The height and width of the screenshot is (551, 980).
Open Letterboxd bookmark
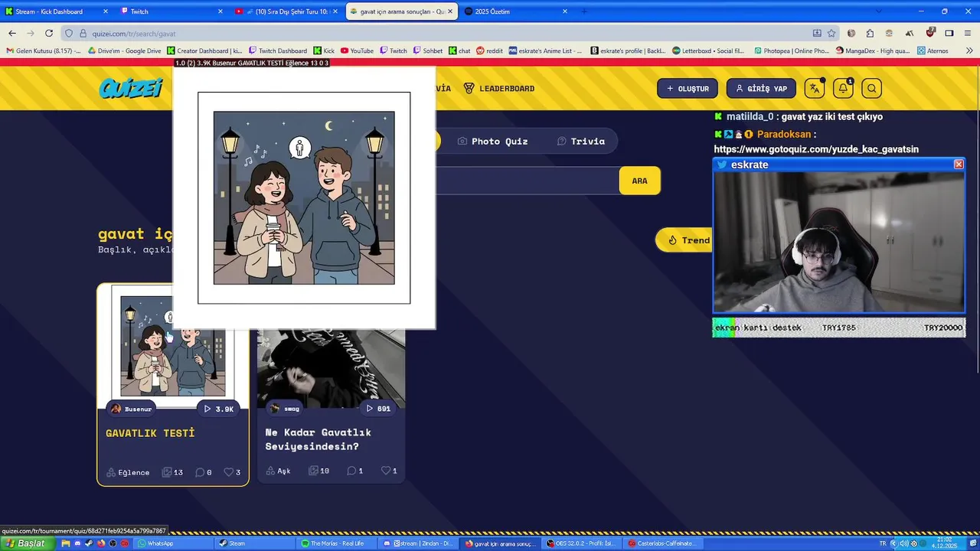708,51
